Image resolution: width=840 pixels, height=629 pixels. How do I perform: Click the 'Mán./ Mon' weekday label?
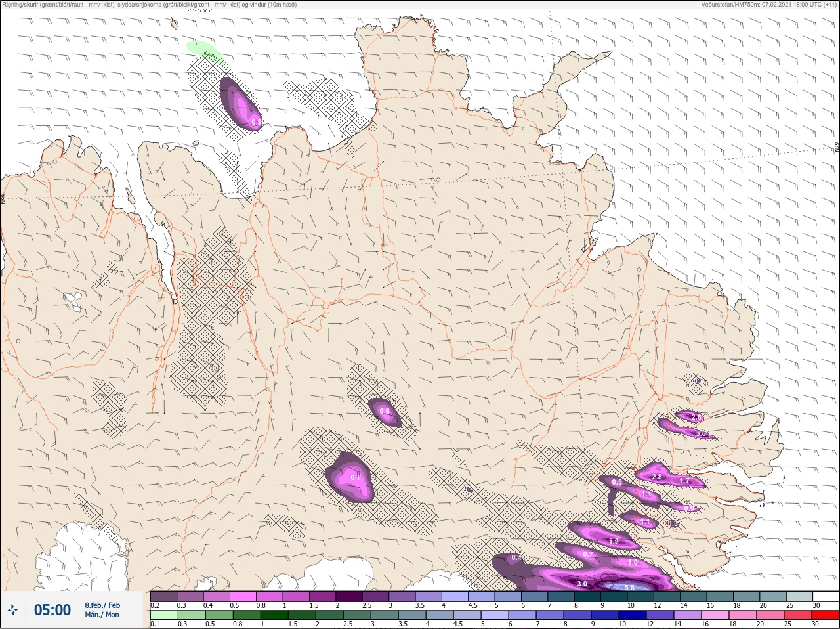coord(102,615)
